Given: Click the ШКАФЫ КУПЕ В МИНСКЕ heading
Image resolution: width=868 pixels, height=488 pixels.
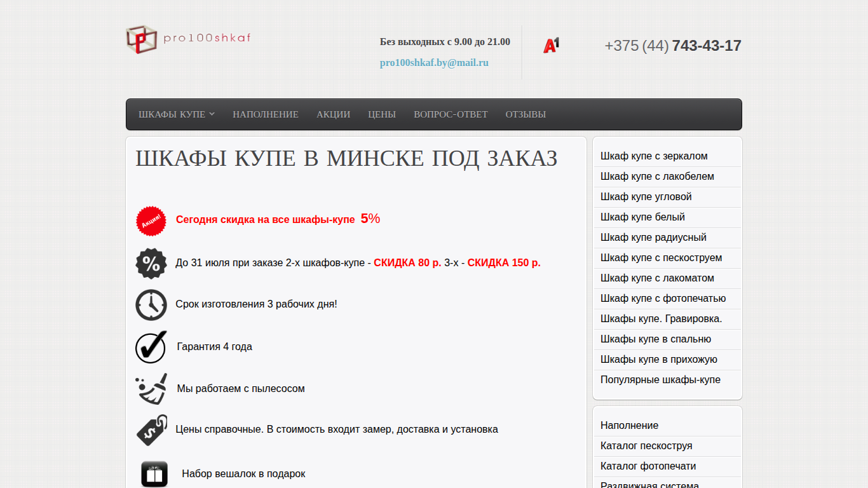Looking at the screenshot, I should pos(346,159).
